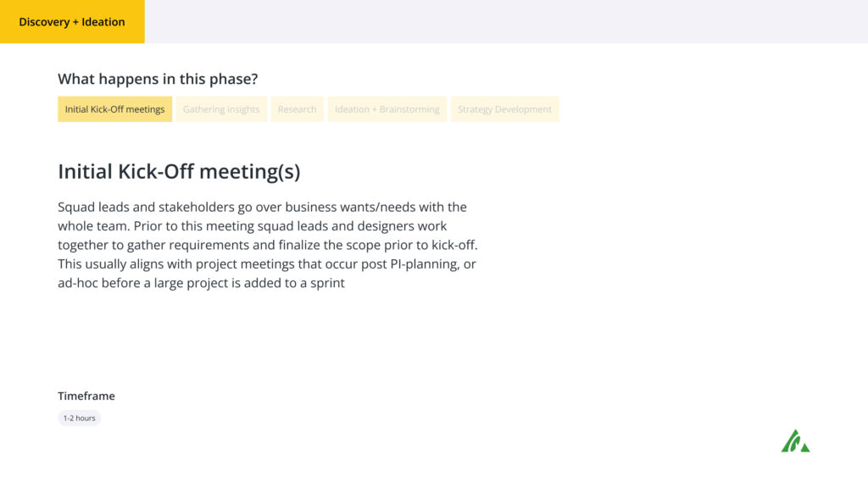
Task: Click the word 'sprint' ending the paragraph
Action: [329, 283]
